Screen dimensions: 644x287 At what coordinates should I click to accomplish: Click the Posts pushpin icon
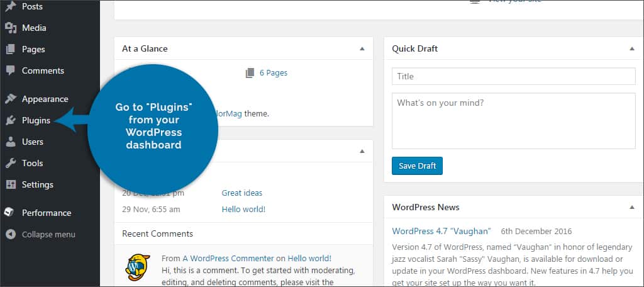tap(11, 6)
